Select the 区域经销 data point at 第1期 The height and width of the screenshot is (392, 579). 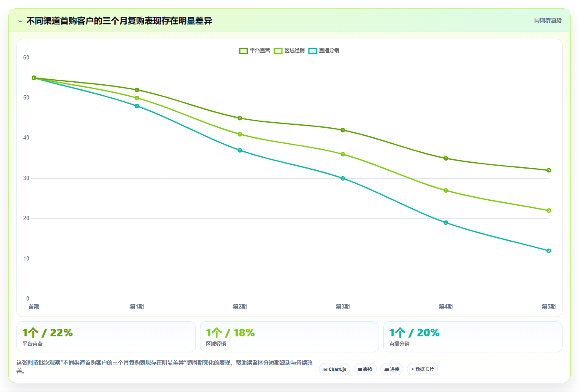[137, 98]
